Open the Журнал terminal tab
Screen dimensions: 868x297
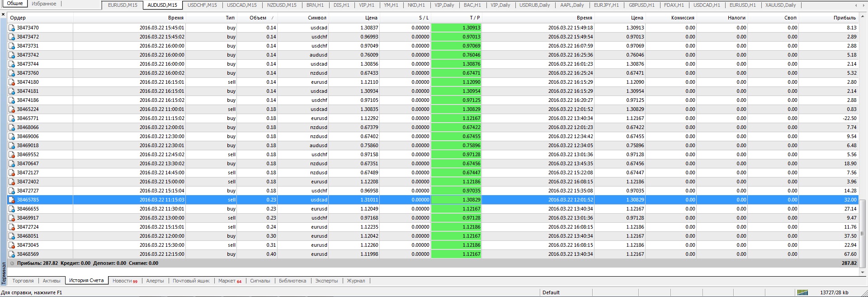pos(356,281)
